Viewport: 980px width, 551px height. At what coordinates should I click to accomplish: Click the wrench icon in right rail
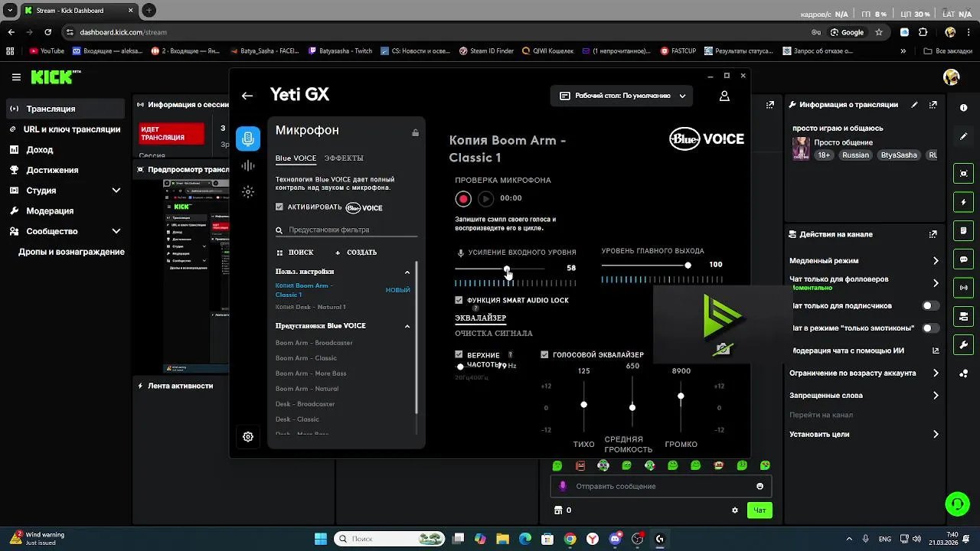tap(963, 345)
